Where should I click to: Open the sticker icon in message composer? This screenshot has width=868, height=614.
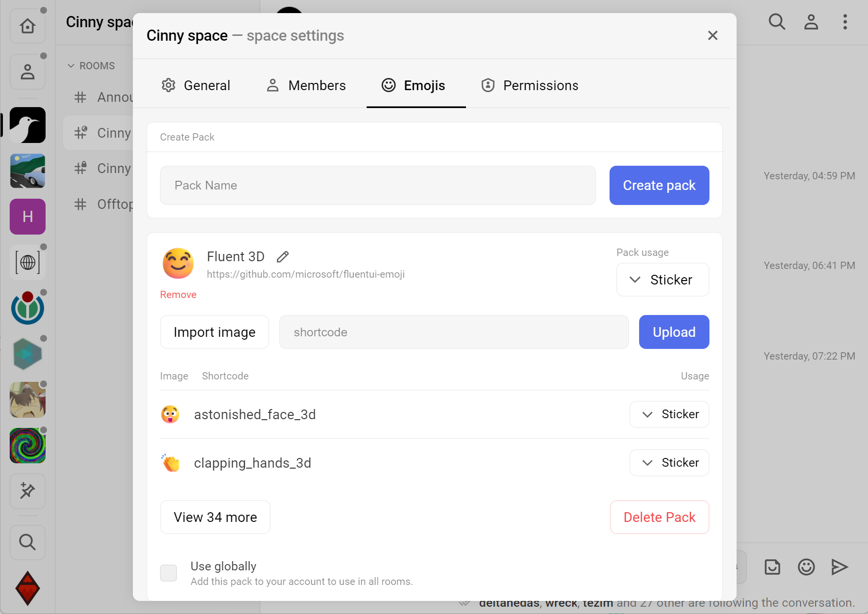(x=772, y=567)
